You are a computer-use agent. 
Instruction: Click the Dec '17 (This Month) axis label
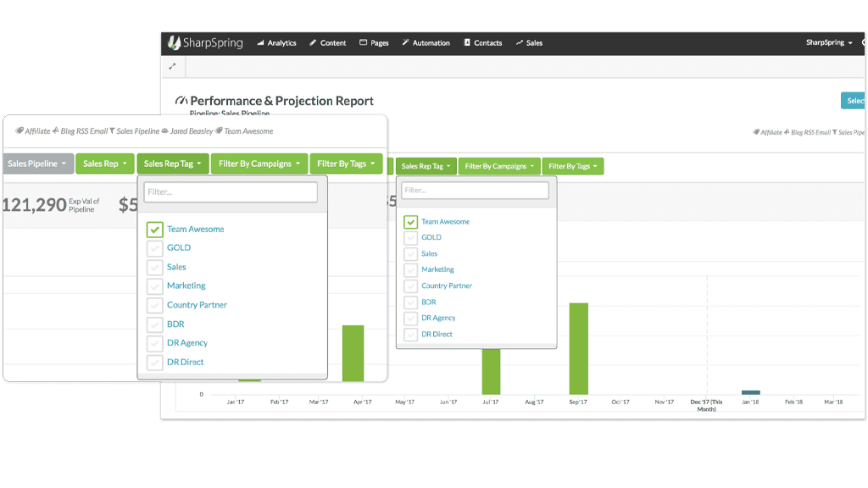(x=706, y=405)
